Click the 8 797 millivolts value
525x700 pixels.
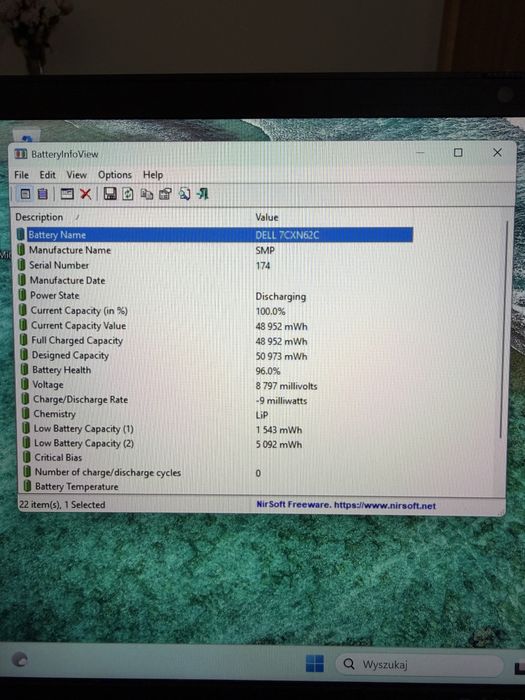coord(286,386)
